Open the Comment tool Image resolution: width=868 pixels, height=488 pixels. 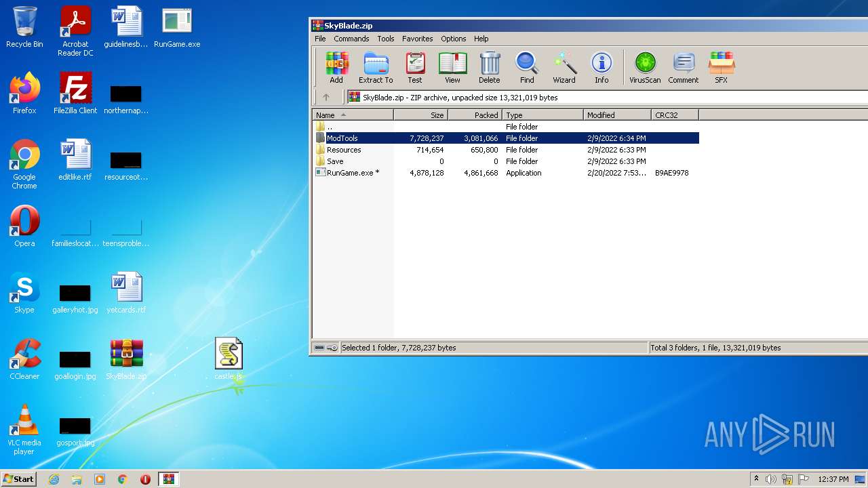[683, 68]
